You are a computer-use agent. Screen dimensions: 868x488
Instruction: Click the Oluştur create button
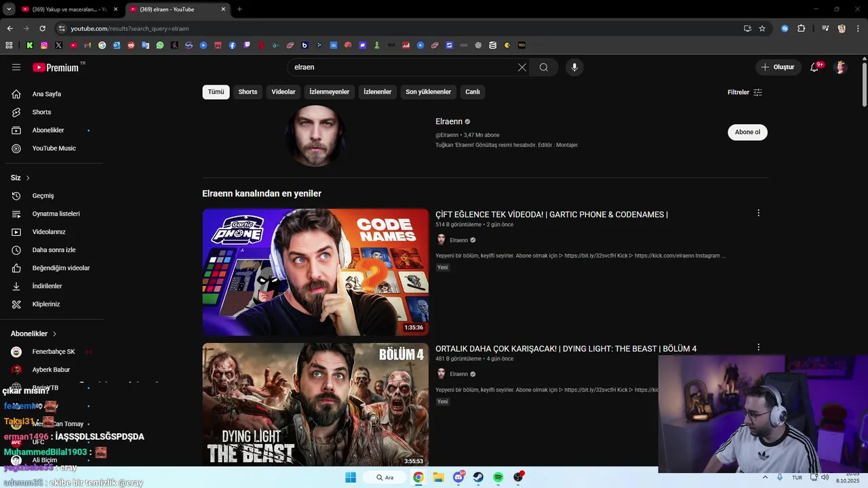click(777, 67)
